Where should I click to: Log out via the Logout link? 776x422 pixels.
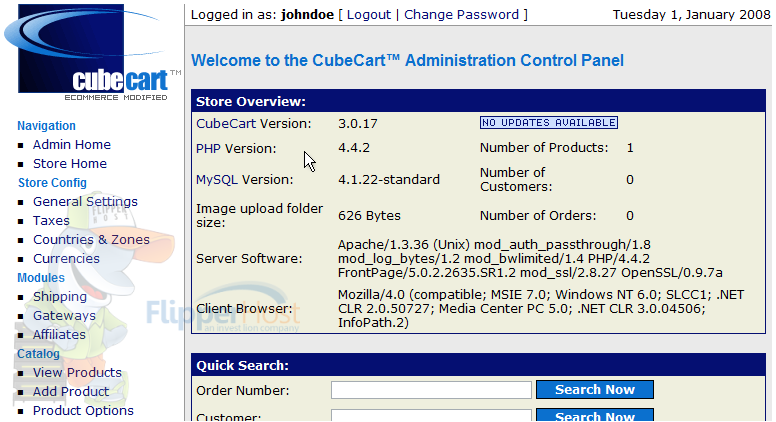[x=369, y=15]
